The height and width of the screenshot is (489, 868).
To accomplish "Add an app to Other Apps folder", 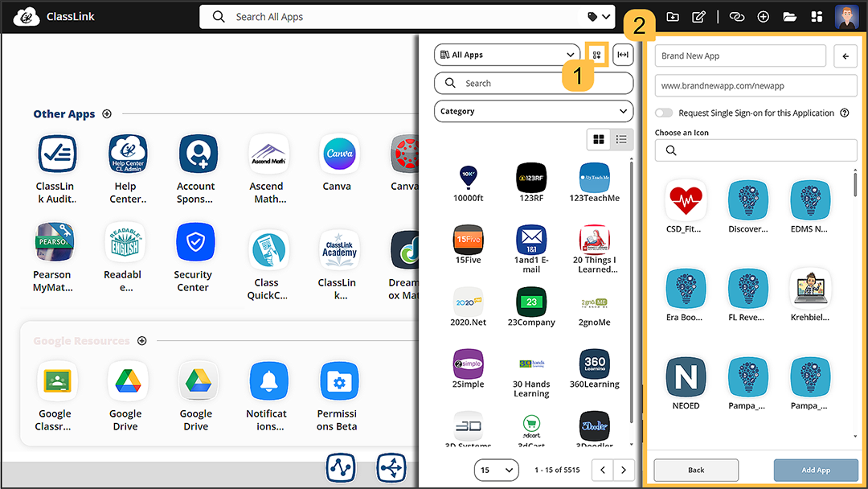I will pos(107,113).
